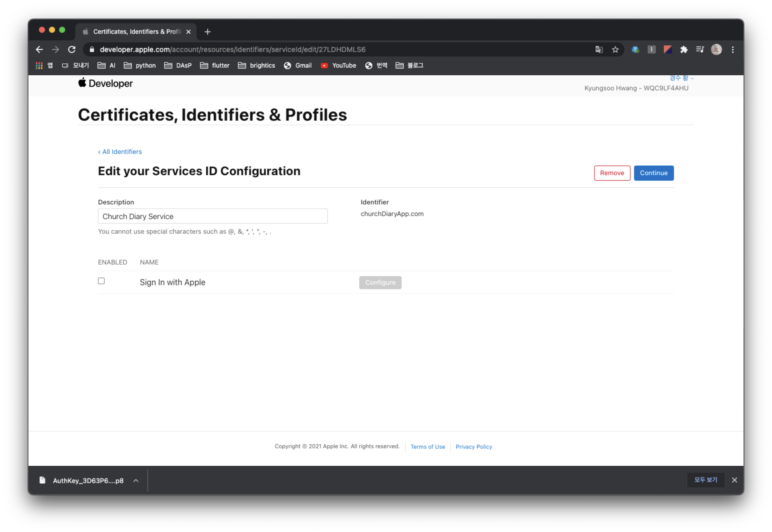Select the Certificates, Identifiers & Profiles tab
Screen dimensions: 772x532
[x=136, y=32]
